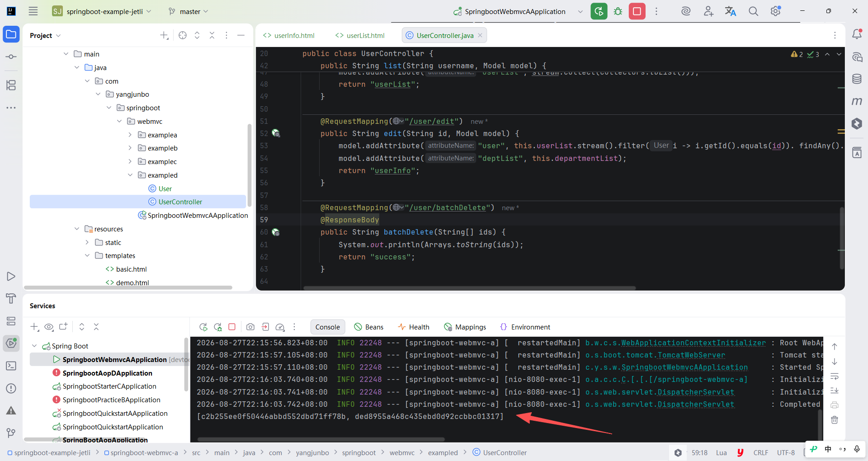Expand the examplec package
This screenshot has width=868, height=461.
(130, 161)
